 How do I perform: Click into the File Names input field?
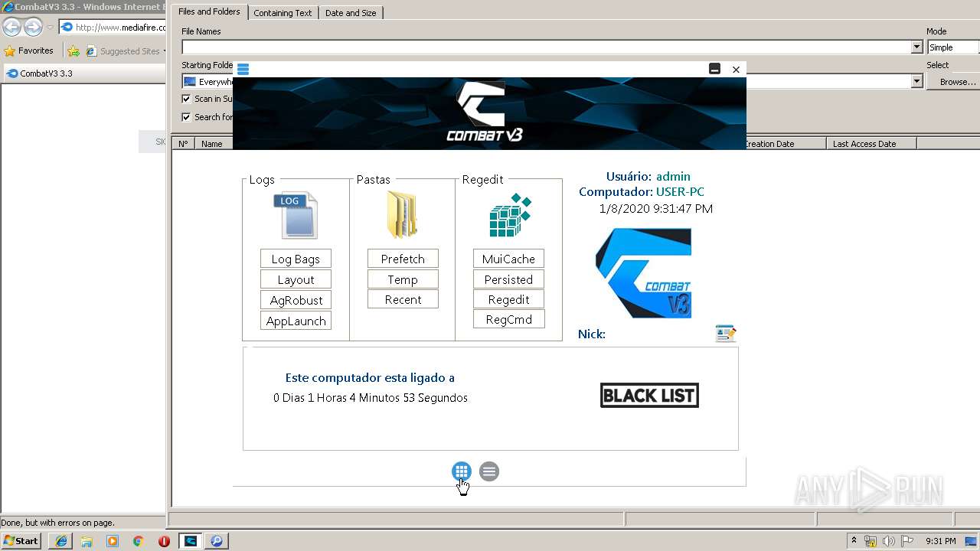(546, 47)
